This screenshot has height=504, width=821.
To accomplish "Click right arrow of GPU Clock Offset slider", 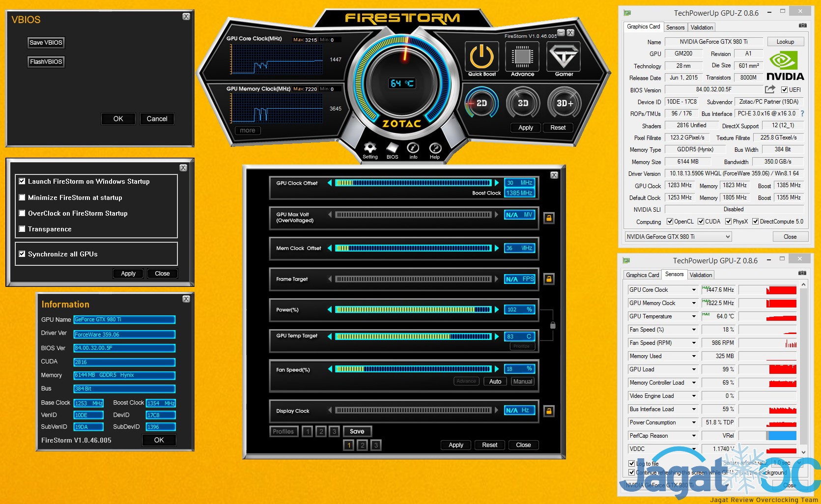I will point(497,183).
